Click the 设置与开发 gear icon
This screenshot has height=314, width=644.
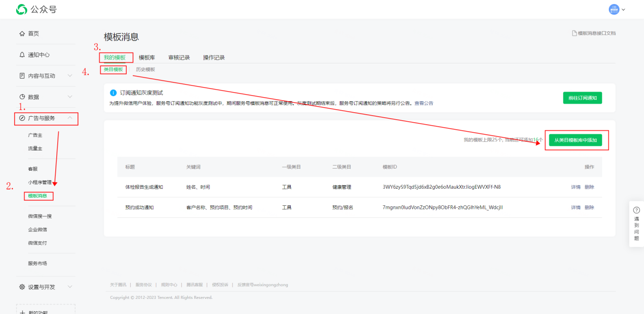point(22,287)
